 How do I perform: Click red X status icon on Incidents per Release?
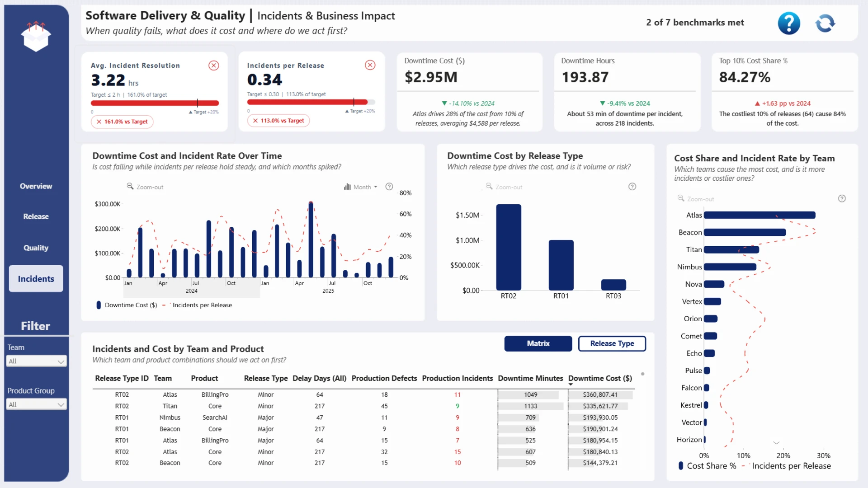coord(370,65)
